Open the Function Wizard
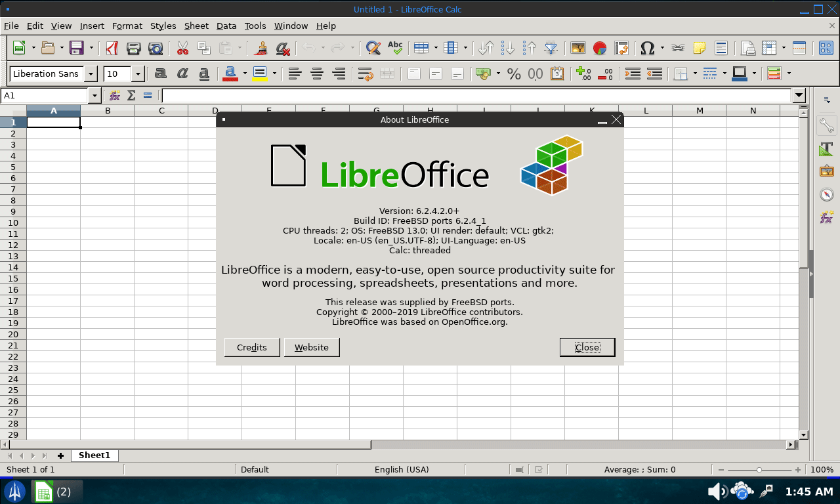This screenshot has width=840, height=504. point(115,96)
